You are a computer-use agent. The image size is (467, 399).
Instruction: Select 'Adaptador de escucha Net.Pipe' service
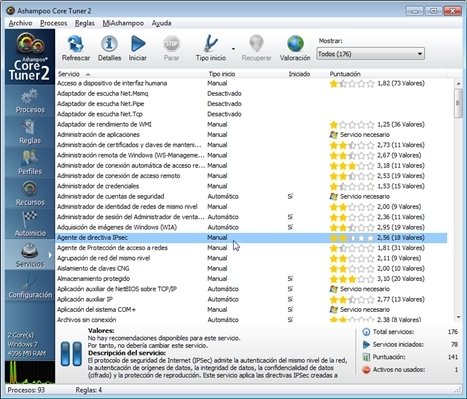(x=100, y=104)
